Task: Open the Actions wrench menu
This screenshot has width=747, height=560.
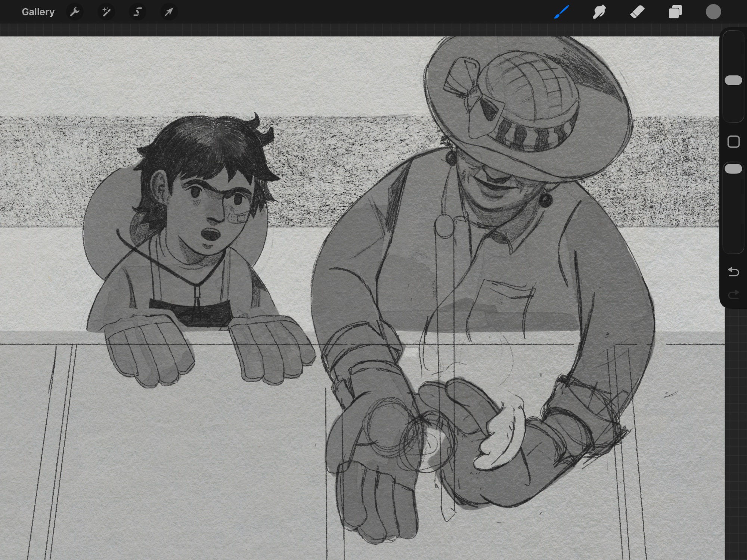Action: (75, 12)
